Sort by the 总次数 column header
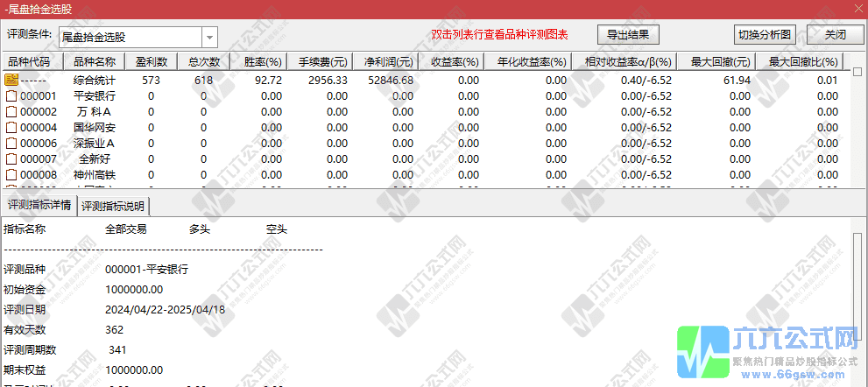The height and width of the screenshot is (387, 868). tap(204, 62)
